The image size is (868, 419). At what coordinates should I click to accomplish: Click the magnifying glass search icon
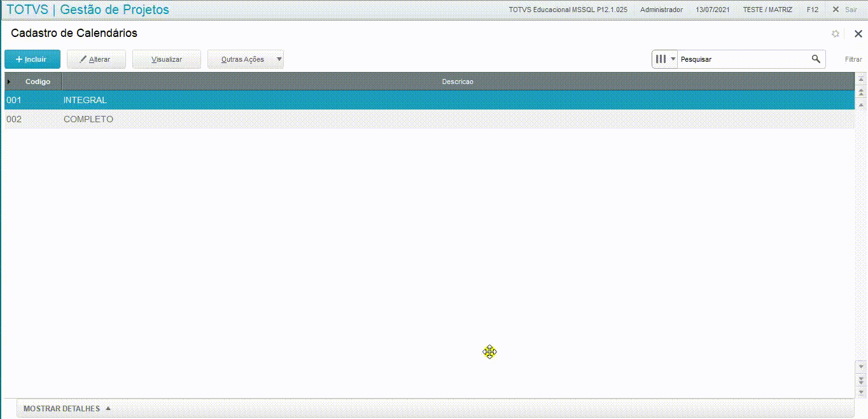pos(816,59)
